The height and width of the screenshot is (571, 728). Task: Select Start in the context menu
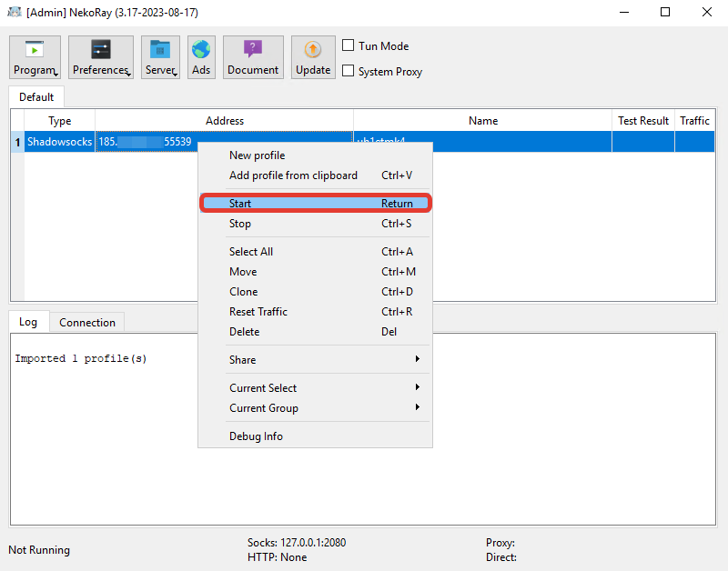(x=315, y=203)
